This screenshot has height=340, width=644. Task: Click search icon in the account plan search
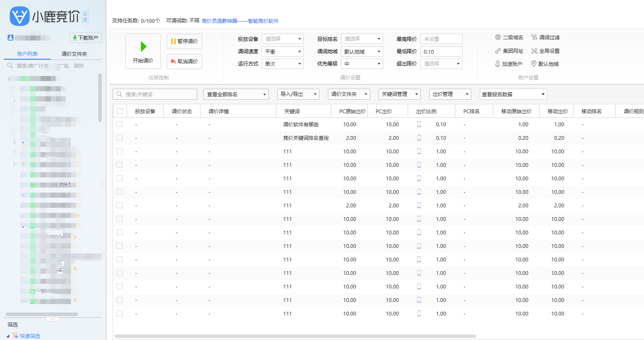click(x=10, y=65)
